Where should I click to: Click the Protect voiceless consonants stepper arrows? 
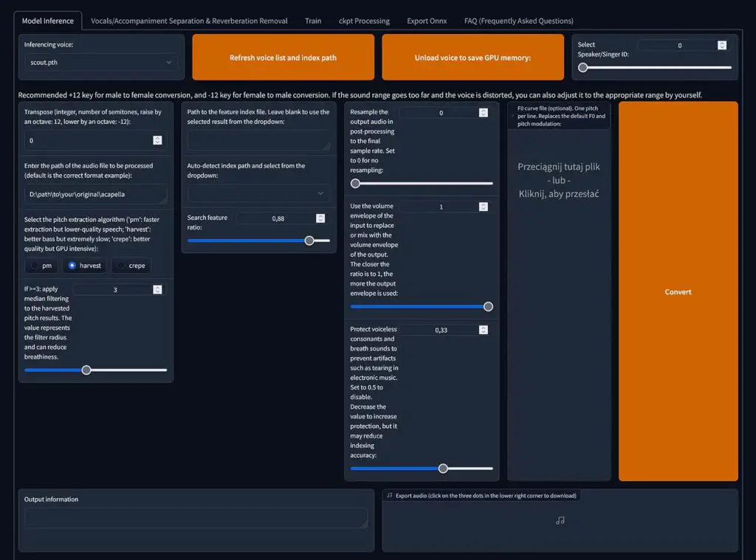[483, 330]
